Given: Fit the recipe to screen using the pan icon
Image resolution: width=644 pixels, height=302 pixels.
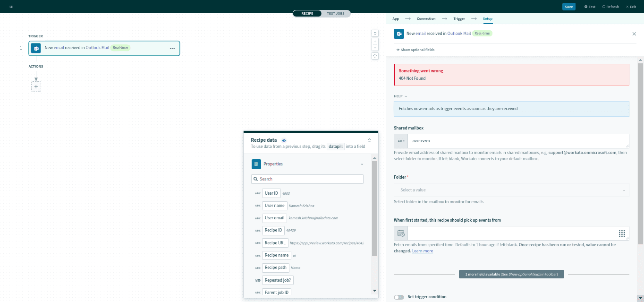Looking at the screenshot, I should tap(375, 55).
